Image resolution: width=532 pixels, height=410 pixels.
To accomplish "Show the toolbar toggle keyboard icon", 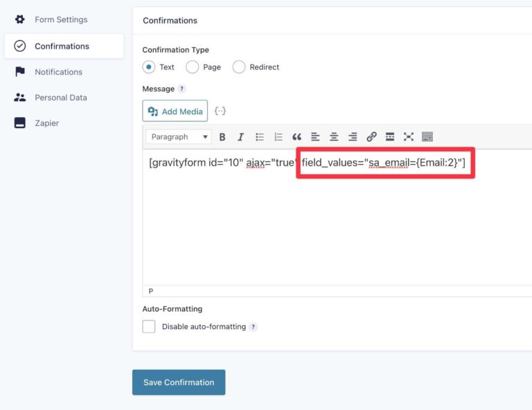I will 427,137.
